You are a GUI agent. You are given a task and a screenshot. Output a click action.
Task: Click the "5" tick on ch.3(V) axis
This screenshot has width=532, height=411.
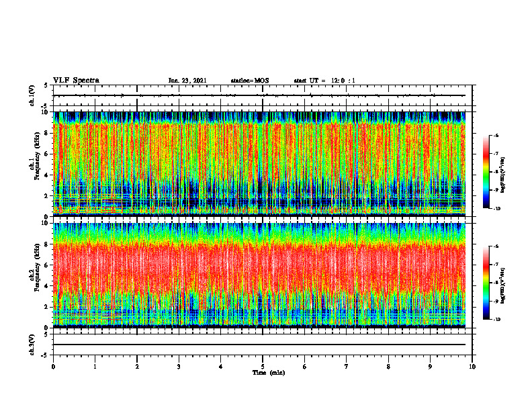pyautogui.click(x=46, y=334)
